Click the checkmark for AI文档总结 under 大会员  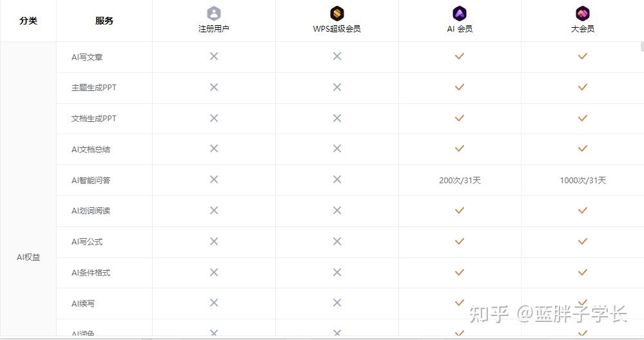click(x=582, y=148)
